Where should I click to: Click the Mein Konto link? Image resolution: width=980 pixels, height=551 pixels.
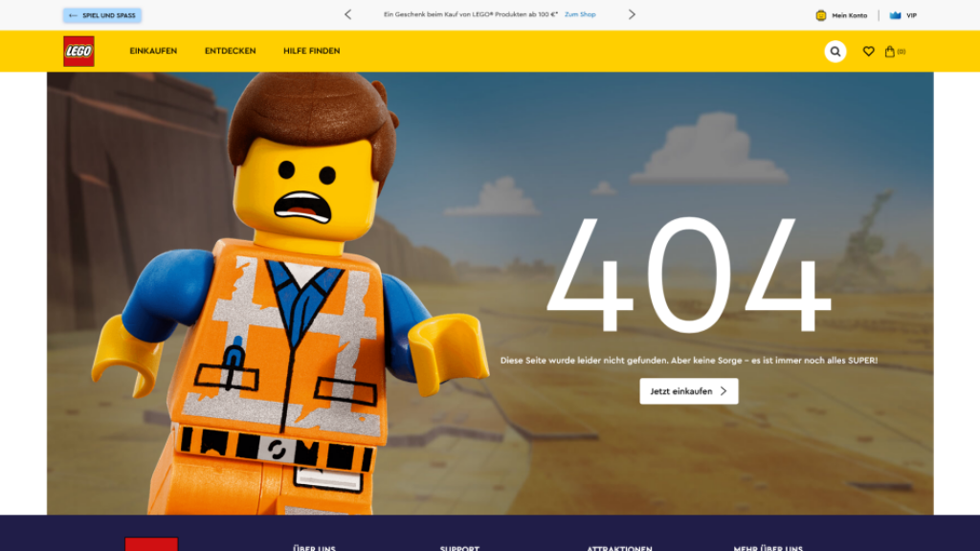click(x=850, y=15)
